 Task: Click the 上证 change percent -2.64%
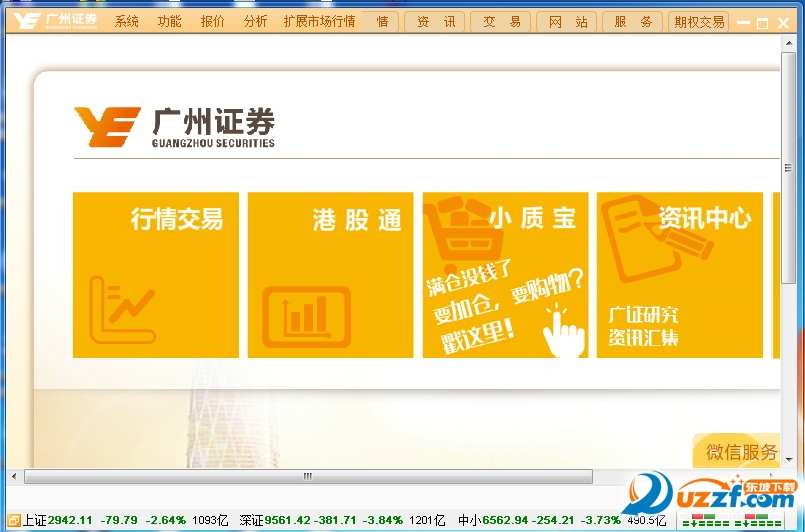coord(166,520)
